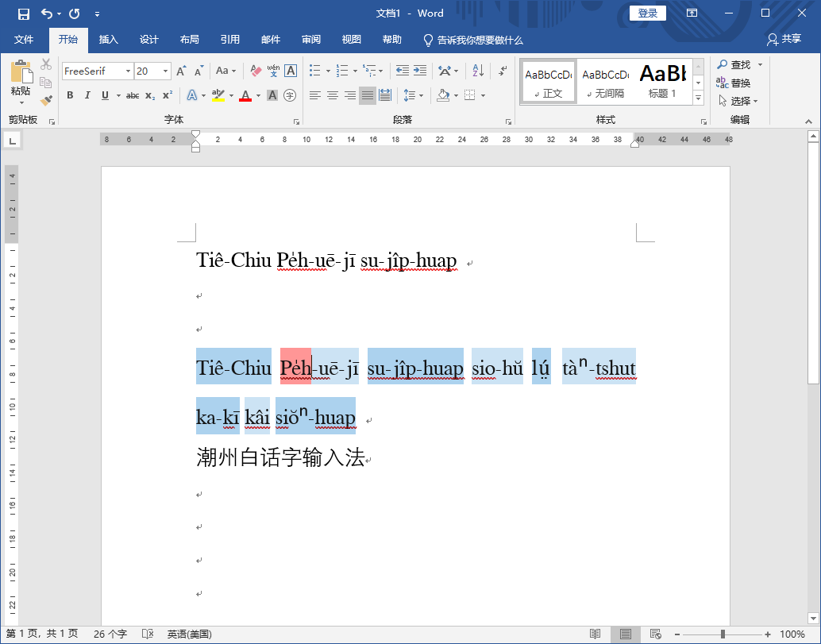The height and width of the screenshot is (644, 821).
Task: Click the 英语(美国) language indicator
Action: pos(190,634)
